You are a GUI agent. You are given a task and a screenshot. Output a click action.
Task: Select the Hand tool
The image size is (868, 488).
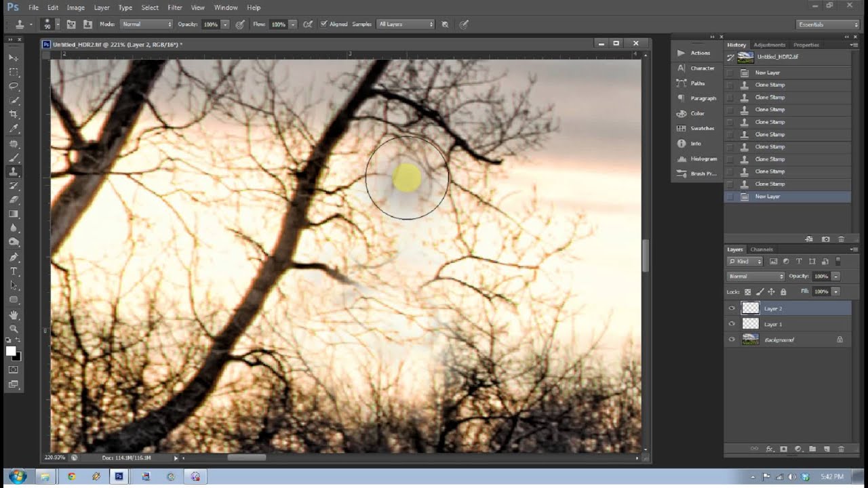coord(14,315)
